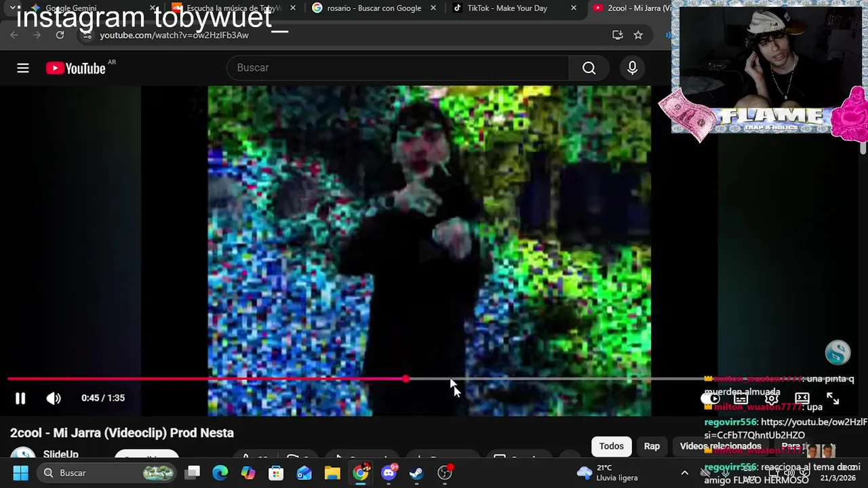Close the SoundCloud tab
Image resolution: width=868 pixels, height=488 pixels.
point(293,8)
